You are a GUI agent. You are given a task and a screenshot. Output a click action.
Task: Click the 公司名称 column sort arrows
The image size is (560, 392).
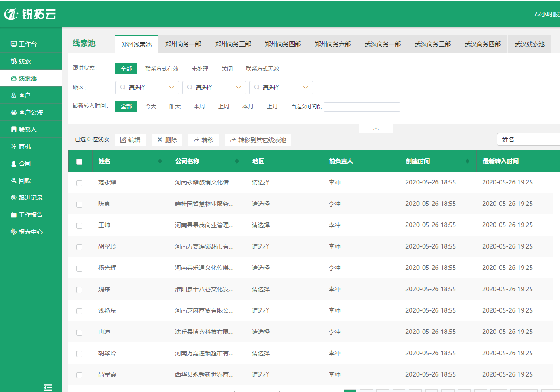click(x=237, y=161)
